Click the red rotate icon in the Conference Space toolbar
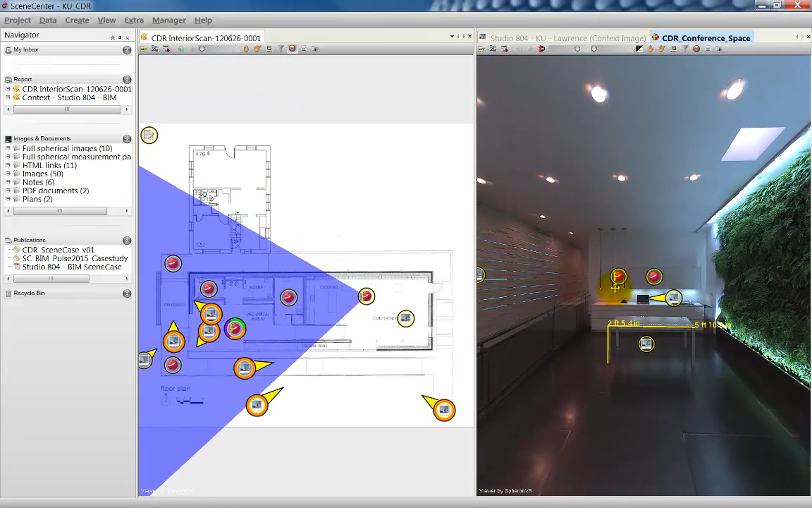 click(x=542, y=49)
